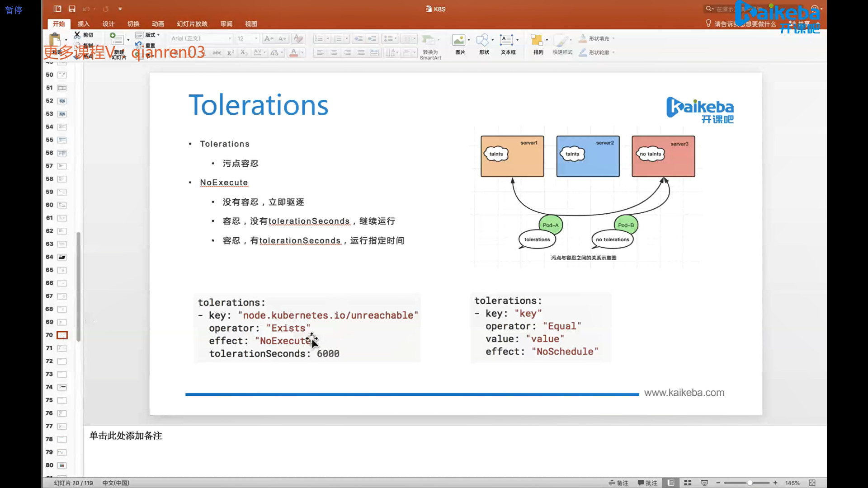
Task: Insert a picture with 图片 icon
Action: point(459,40)
